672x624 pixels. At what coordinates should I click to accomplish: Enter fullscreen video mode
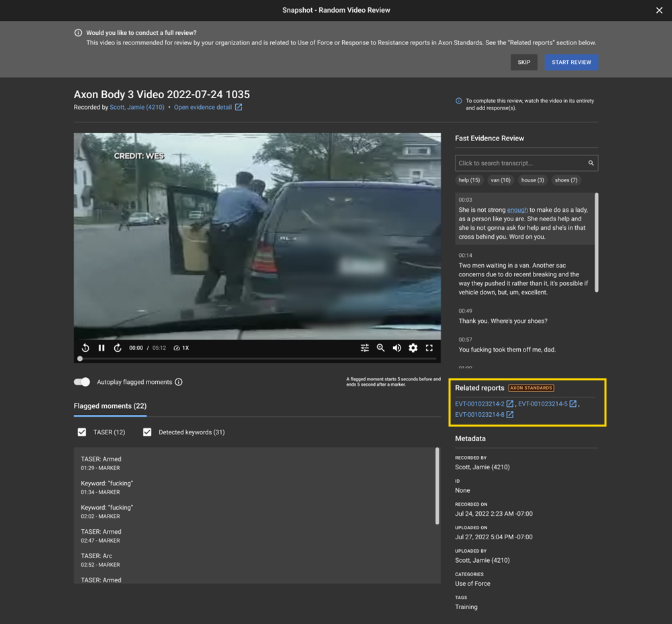[429, 348]
